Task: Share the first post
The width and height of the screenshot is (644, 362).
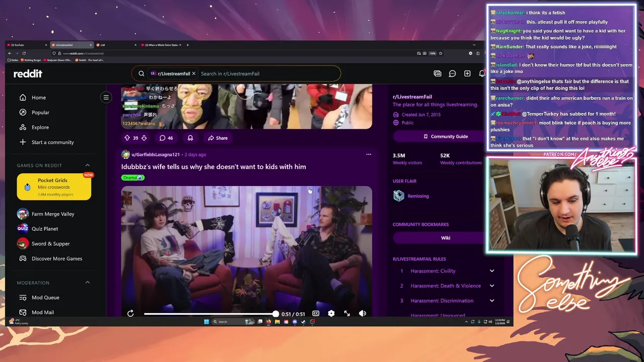Action: click(x=218, y=138)
